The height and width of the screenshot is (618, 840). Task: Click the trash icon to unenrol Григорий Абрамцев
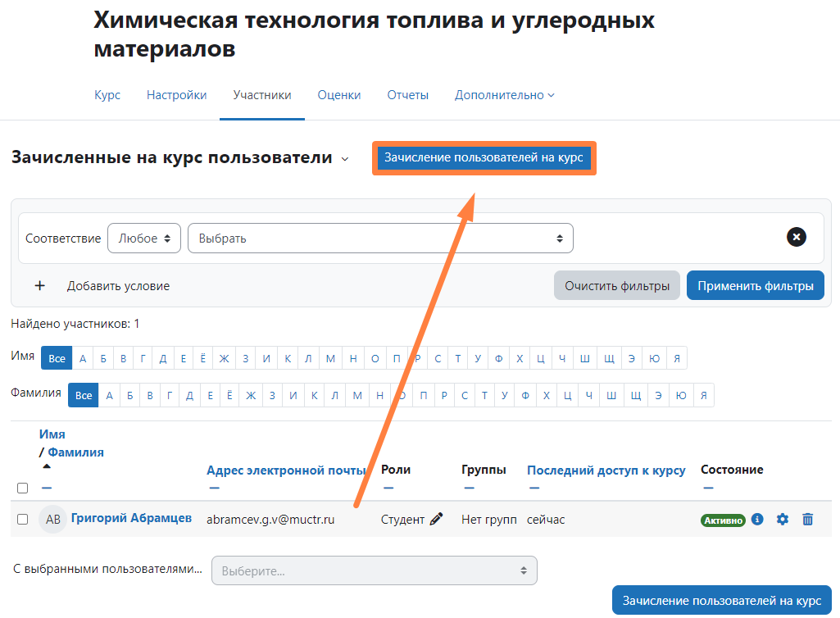point(808,519)
